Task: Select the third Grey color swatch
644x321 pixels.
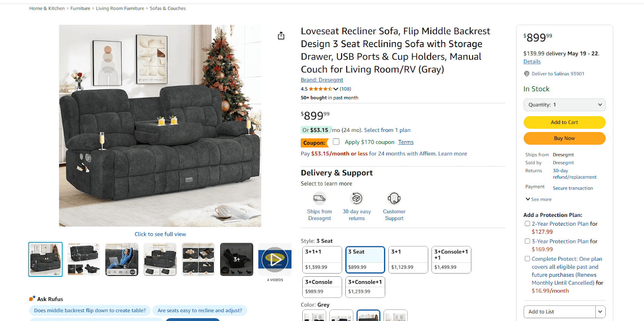Action: (x=368, y=316)
